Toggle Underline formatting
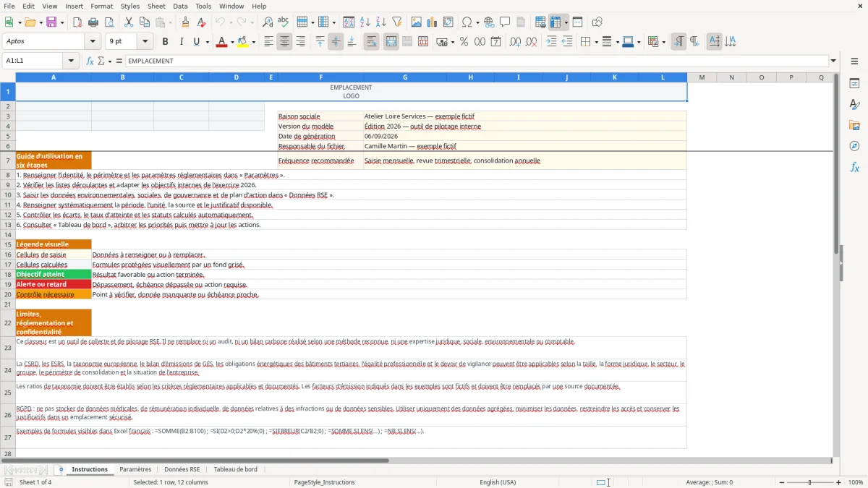868x488 pixels. coord(197,42)
